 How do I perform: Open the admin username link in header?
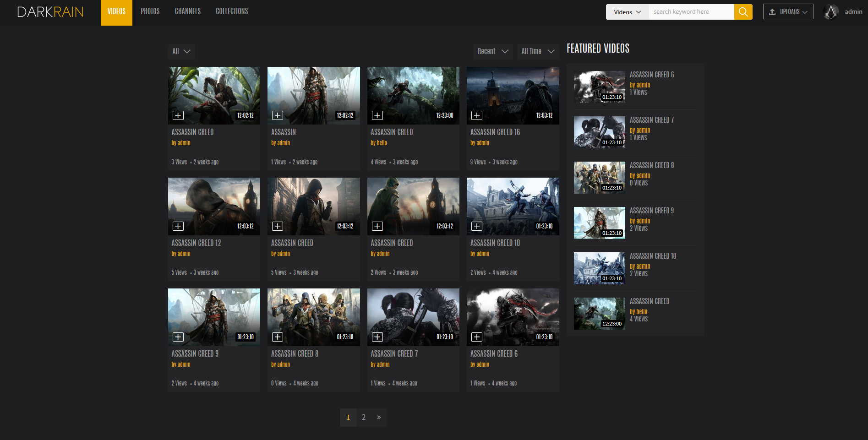coord(853,12)
